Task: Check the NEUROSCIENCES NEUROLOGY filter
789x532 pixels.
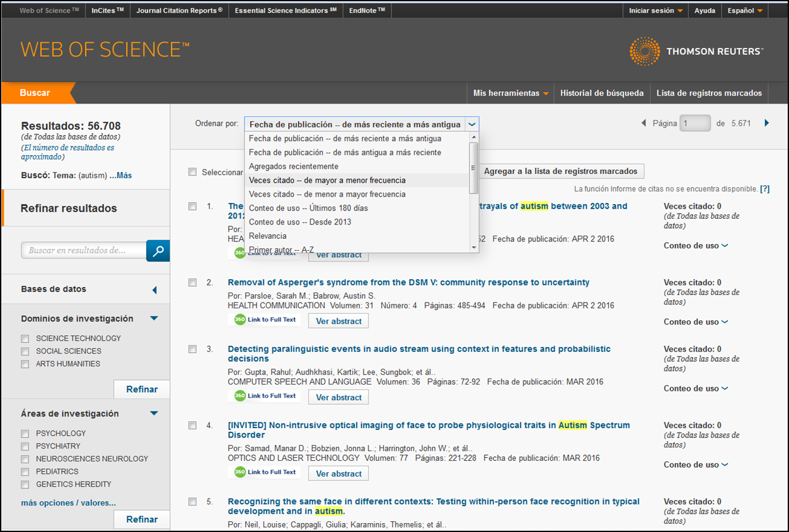Action: pos(25,459)
